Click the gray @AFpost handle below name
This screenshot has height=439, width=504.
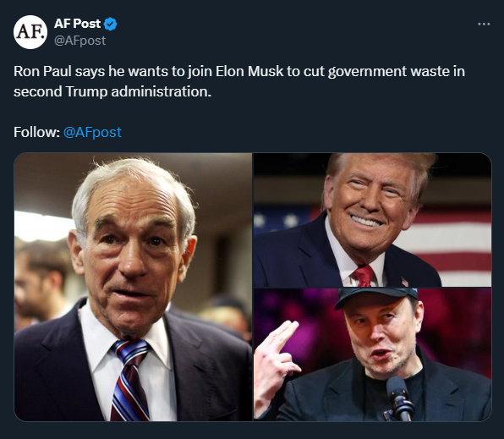click(79, 41)
